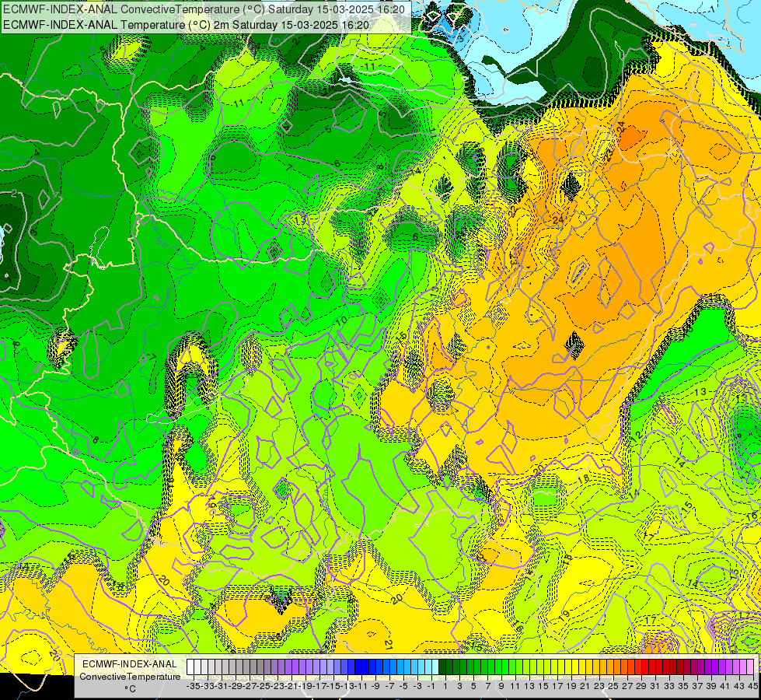761x700 pixels.
Task: Pick the yellow legend swatch above 17
Action: coord(561,667)
